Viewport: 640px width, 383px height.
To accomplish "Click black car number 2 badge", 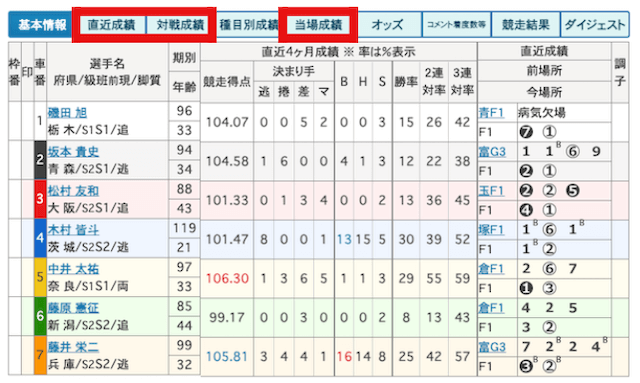I will (40, 160).
